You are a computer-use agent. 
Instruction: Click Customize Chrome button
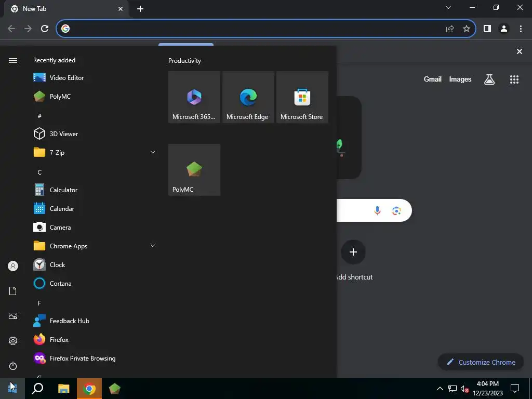pyautogui.click(x=481, y=362)
